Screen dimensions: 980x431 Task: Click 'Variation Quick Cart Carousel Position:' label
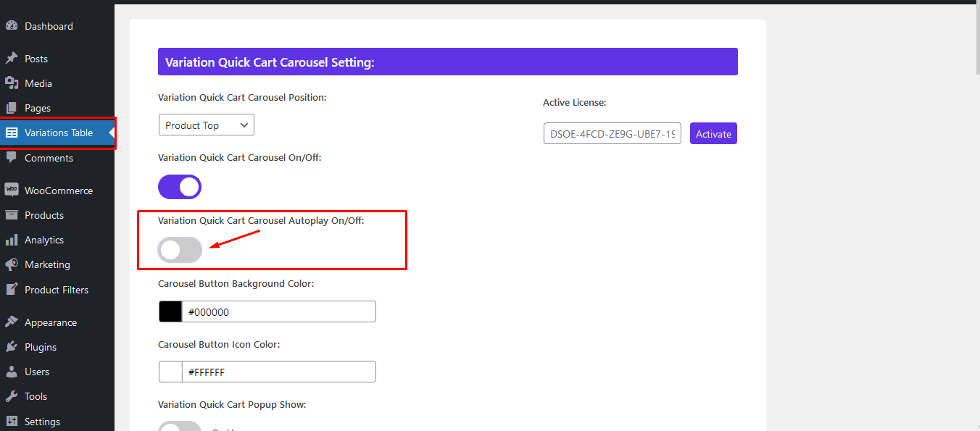click(x=242, y=97)
